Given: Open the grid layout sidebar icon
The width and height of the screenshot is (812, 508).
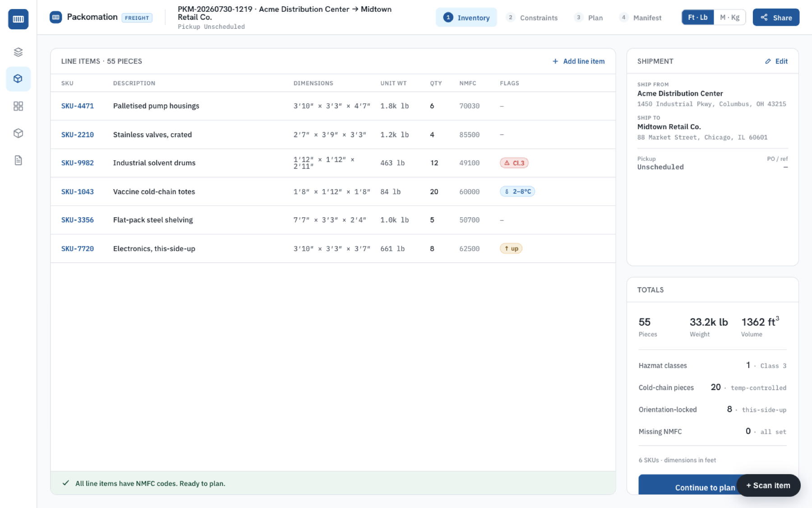Looking at the screenshot, I should coord(18,106).
